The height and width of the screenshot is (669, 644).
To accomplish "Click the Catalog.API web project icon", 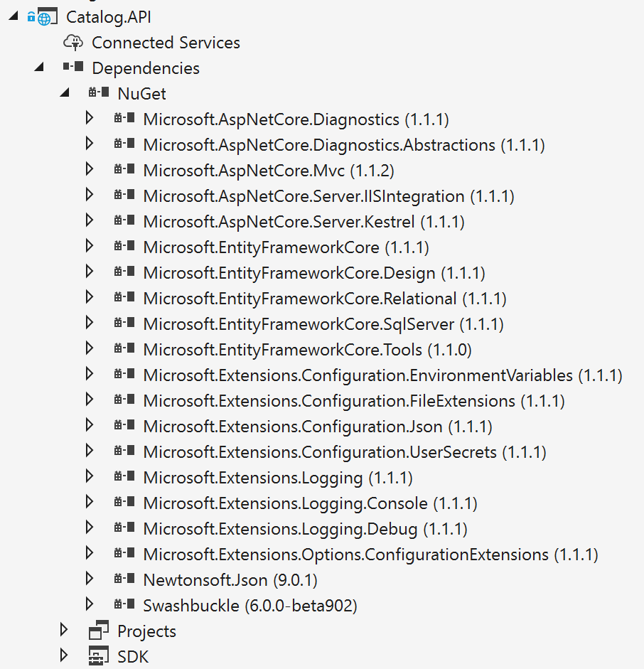I will 47,17.
